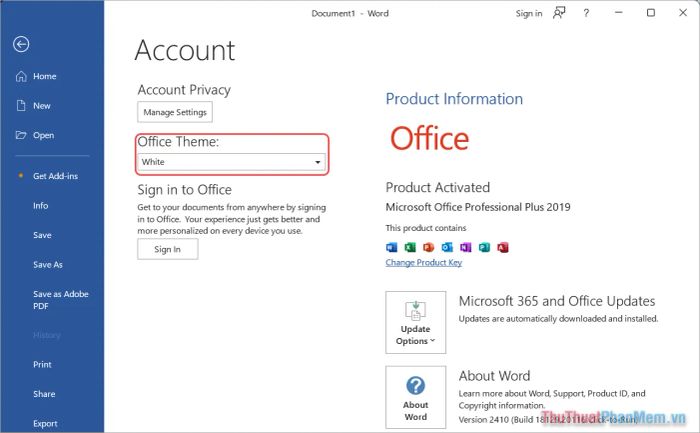This screenshot has width=700, height=433.
Task: Open the Print page
Action: tap(42, 365)
